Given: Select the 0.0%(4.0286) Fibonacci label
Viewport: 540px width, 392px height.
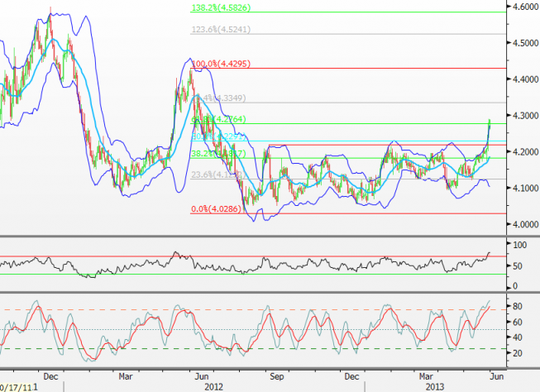Looking at the screenshot, I should pos(217,209).
